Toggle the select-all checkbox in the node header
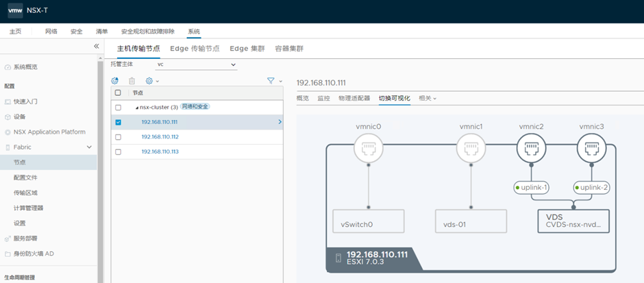644x283 pixels. pos(119,93)
